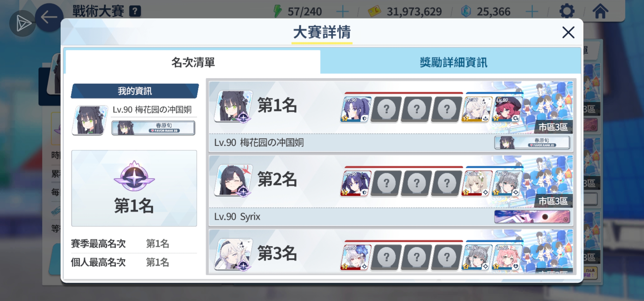Select the pink-haired support in rank 3 team
This screenshot has height=301, width=644.
pyautogui.click(x=507, y=257)
